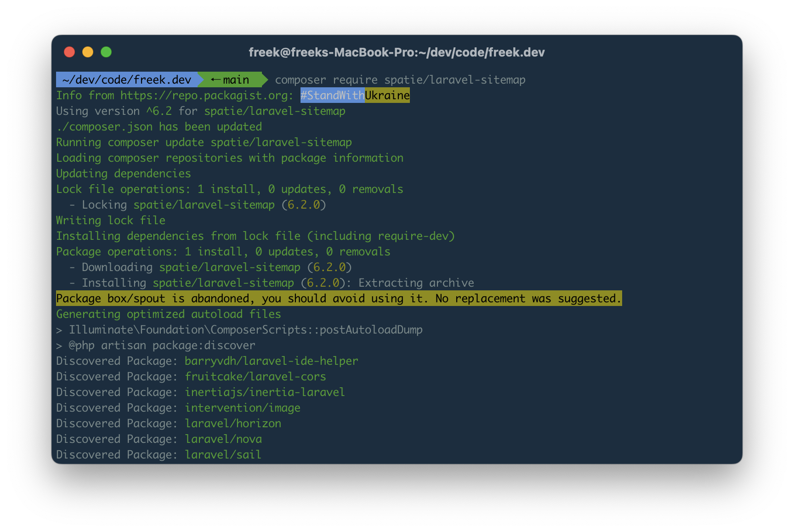Viewport: 794px width, 532px height.
Task: Click the 'Downloading spatie/laravel-sitemap' line
Action: (210, 267)
